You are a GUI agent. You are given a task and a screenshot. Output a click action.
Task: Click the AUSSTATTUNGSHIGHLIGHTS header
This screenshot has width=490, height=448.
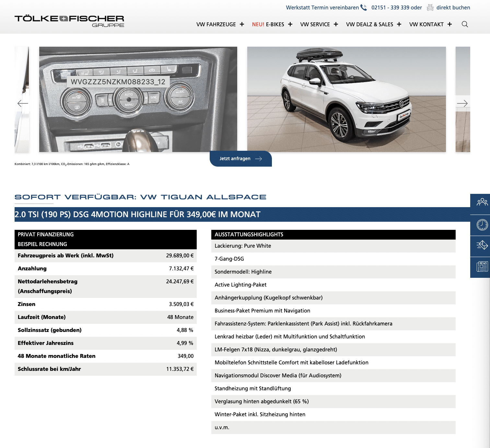(x=333, y=235)
